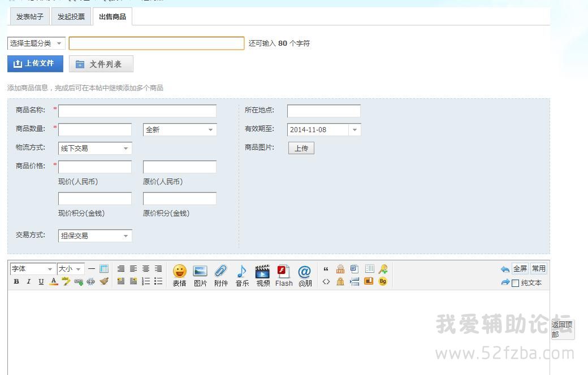Float image right with text wrap
The height and width of the screenshot is (375, 588).
[x=133, y=281]
